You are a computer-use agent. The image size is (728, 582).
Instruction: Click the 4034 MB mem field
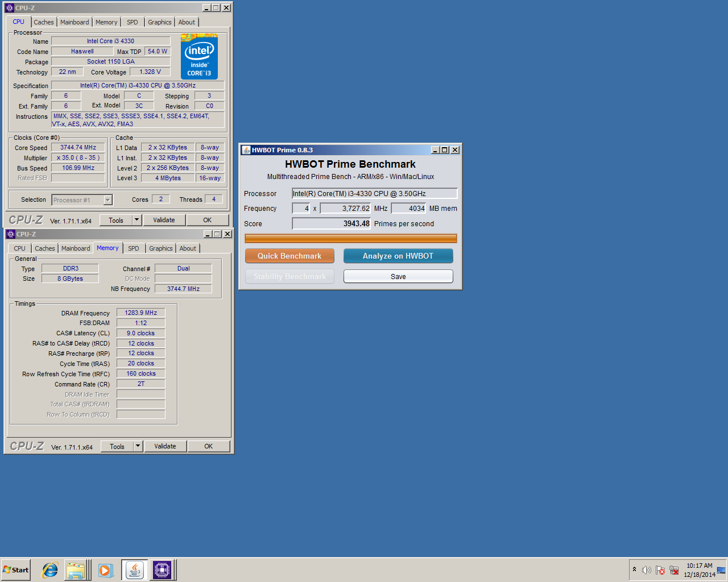tap(408, 208)
